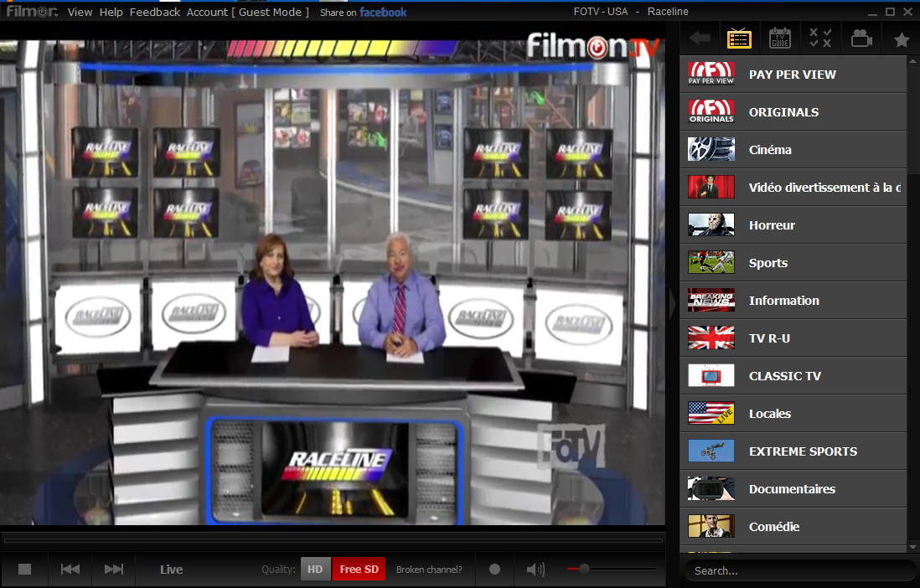Click the Raceline video display
Viewport: 920px width, 588px height.
[x=333, y=281]
